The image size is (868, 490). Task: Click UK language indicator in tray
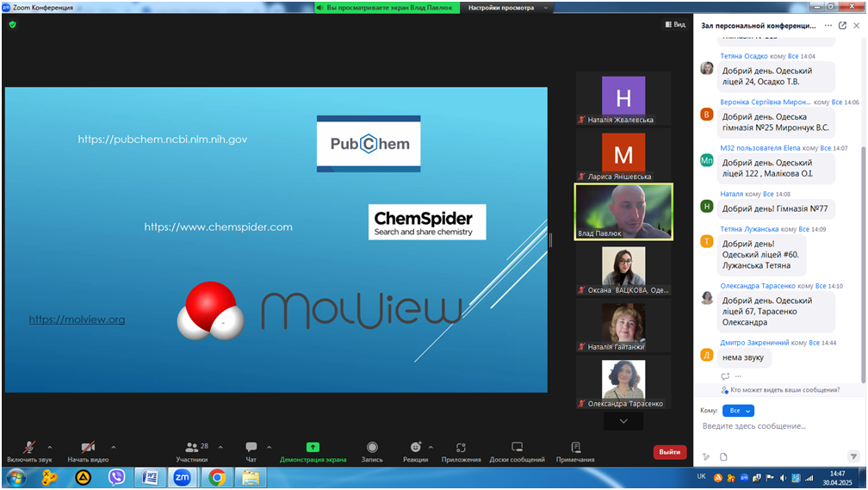701,477
